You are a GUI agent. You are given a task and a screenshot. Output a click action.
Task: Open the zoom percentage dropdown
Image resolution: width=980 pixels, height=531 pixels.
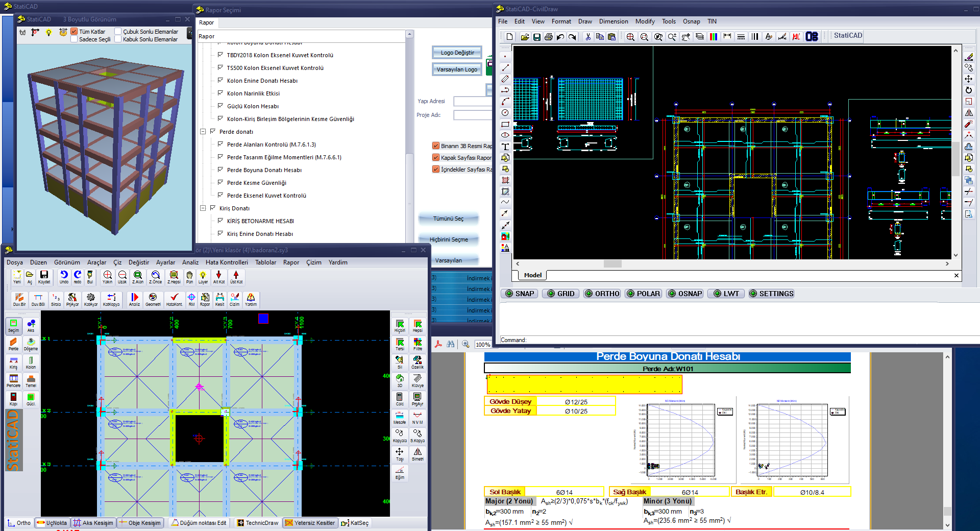coord(483,345)
